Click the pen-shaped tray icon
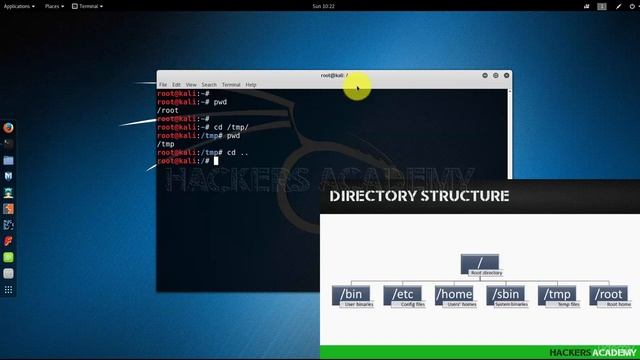 pyautogui.click(x=618, y=6)
